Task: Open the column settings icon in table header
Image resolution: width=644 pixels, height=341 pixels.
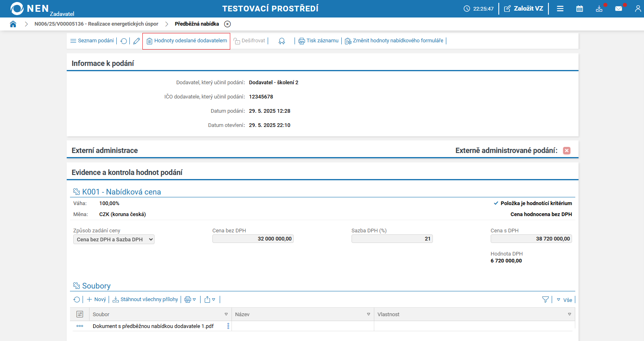Action: point(80,314)
